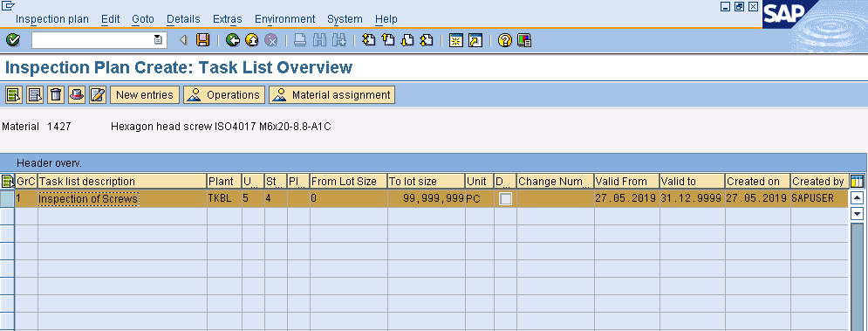
Task: Open the Environment menu
Action: click(x=285, y=19)
